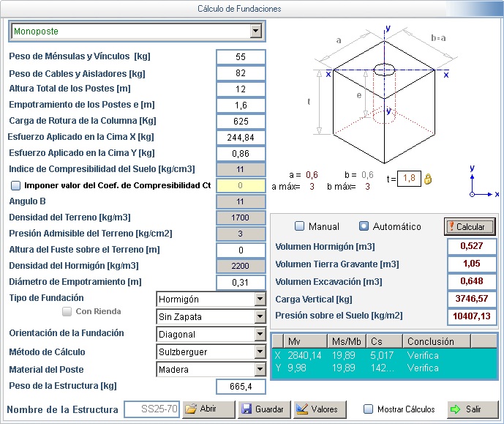
Task: Click the Abrir button
Action: point(209,409)
